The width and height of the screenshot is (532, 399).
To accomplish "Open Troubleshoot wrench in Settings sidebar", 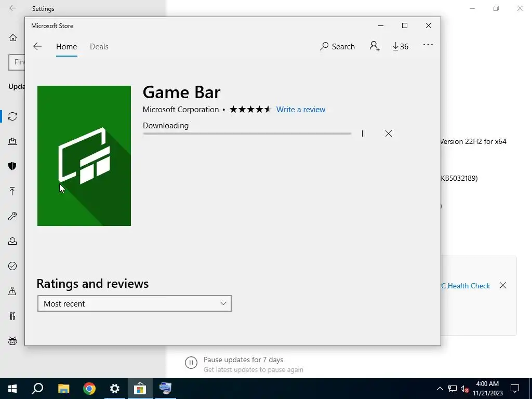I will point(12,216).
